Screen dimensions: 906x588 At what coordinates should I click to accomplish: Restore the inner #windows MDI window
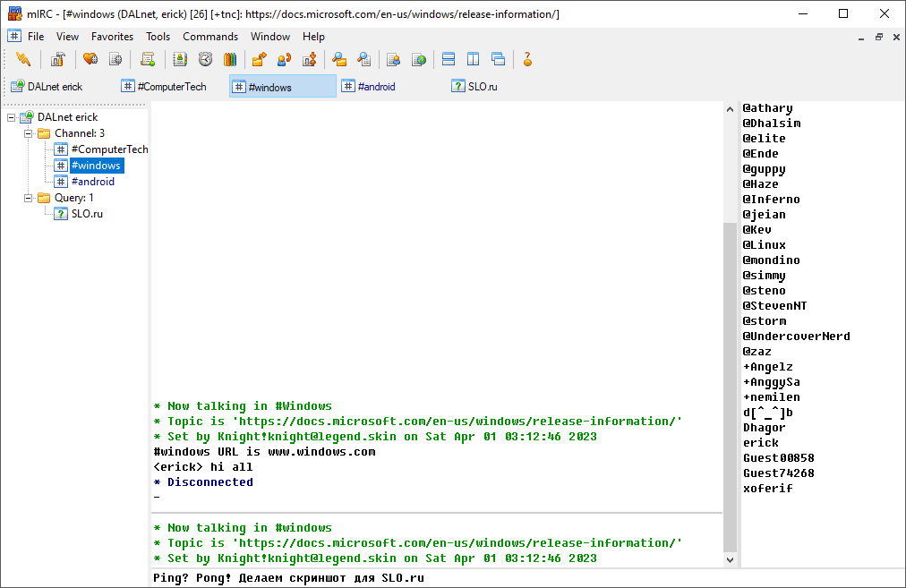(x=879, y=37)
